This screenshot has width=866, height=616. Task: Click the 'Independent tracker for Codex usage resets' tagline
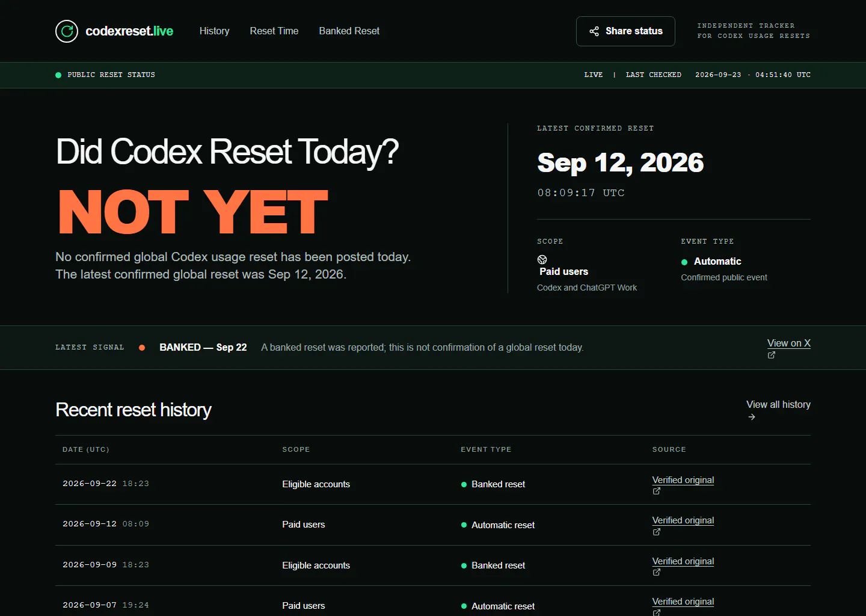(x=754, y=31)
